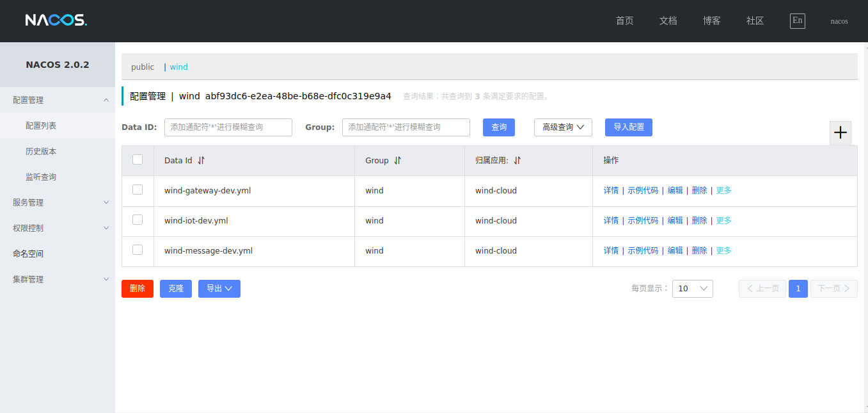Image resolution: width=868 pixels, height=413 pixels.
Task: Check the wind-message-dev.yml row checkbox
Action: [138, 250]
